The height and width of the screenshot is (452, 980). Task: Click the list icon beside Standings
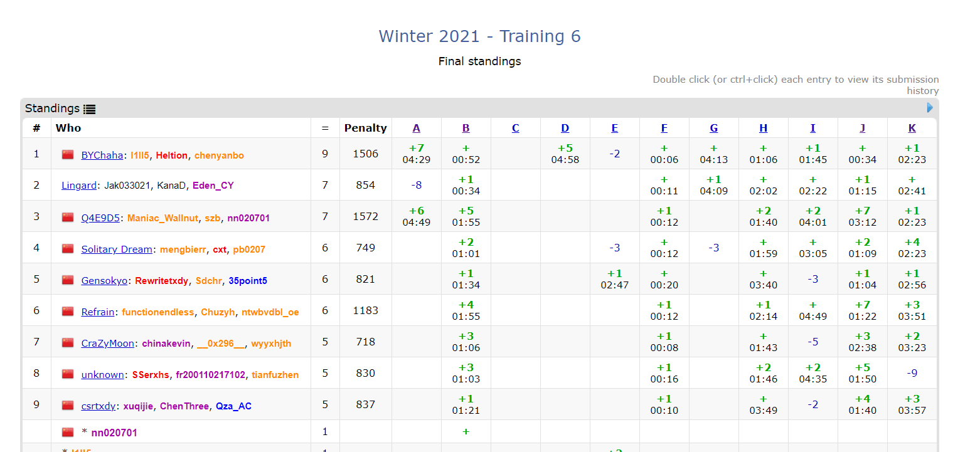[x=90, y=109]
